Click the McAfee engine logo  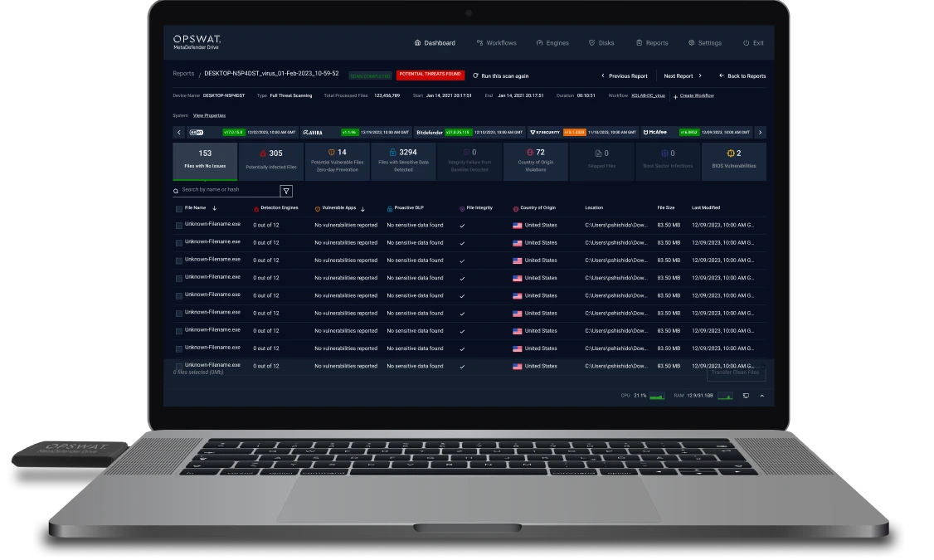click(x=655, y=132)
